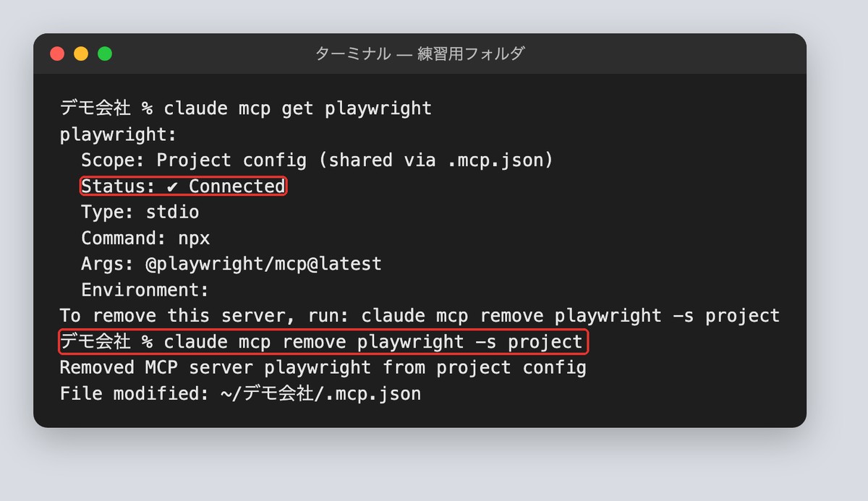
Task: Click the highlighted claude mcp remove command
Action: [323, 341]
